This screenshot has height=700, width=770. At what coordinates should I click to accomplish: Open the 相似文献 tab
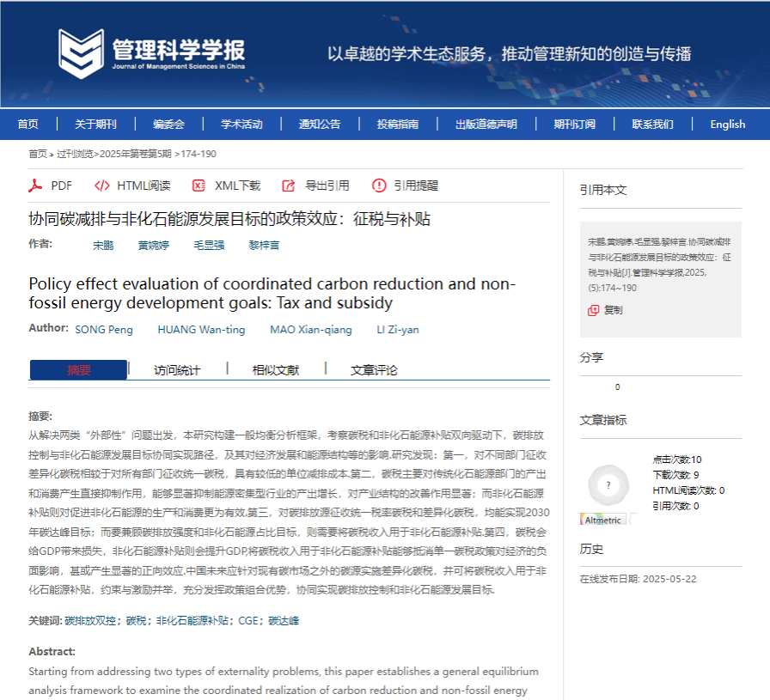coord(276,370)
